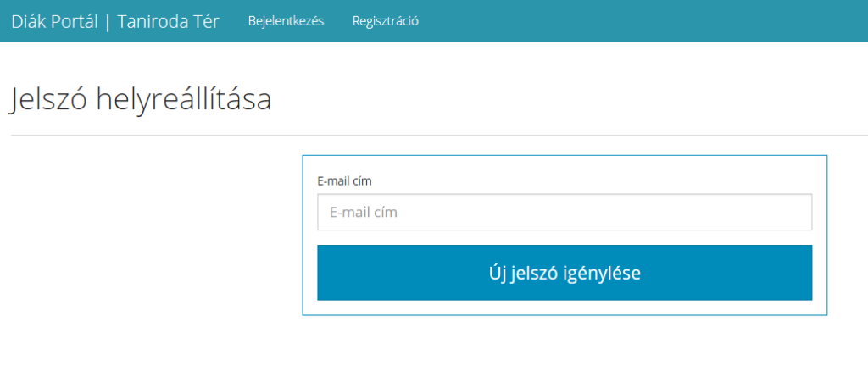Focus the E-mail cím input field
868x377 pixels.
click(x=565, y=213)
